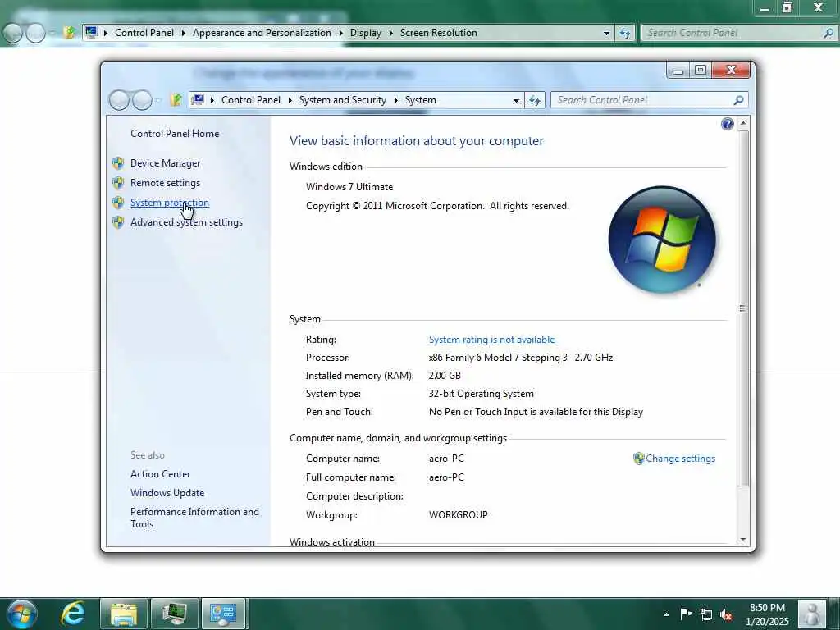Launch Internet Explorer from taskbar
840x630 pixels.
pyautogui.click(x=73, y=614)
